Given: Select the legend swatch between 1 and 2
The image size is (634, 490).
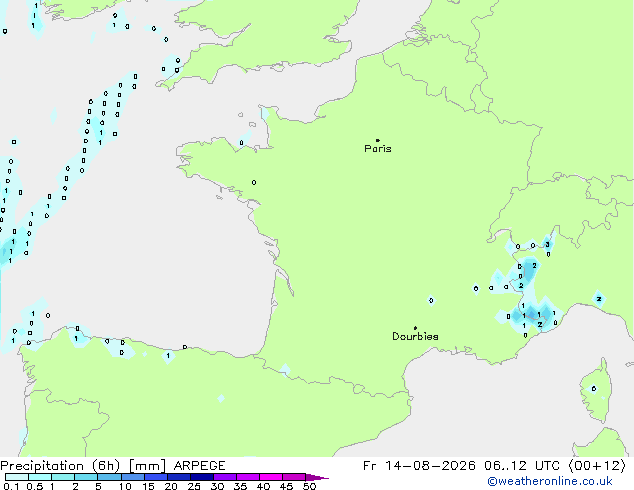Looking at the screenshot, I should click(x=63, y=477).
